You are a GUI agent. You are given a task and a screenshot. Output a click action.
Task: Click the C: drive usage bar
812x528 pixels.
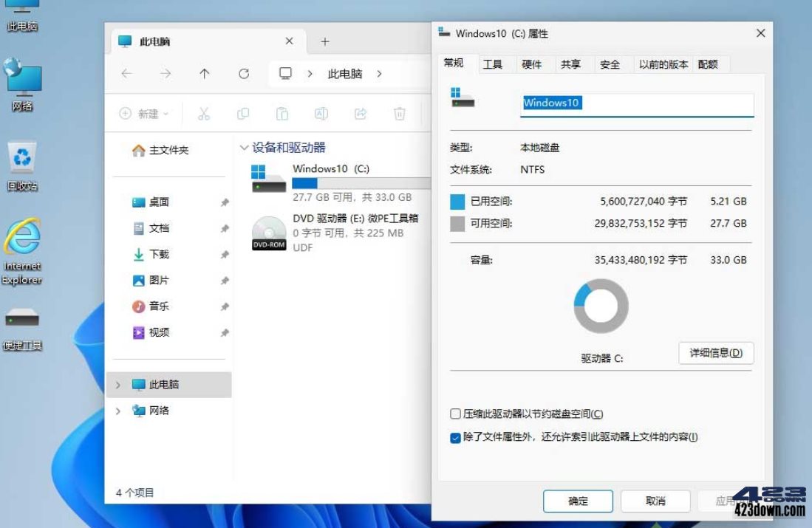pos(361,183)
